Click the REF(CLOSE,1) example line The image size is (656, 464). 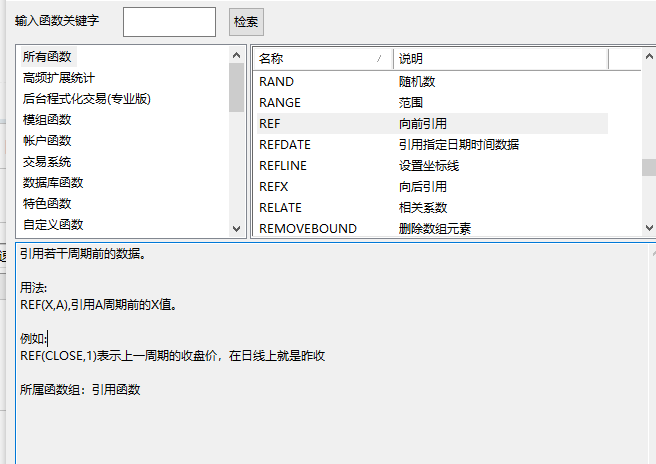(x=172, y=356)
